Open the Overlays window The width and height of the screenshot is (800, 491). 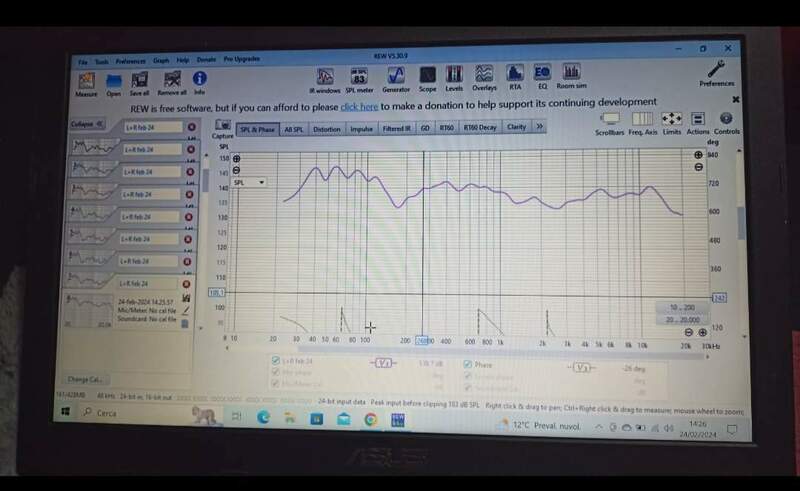click(x=484, y=76)
